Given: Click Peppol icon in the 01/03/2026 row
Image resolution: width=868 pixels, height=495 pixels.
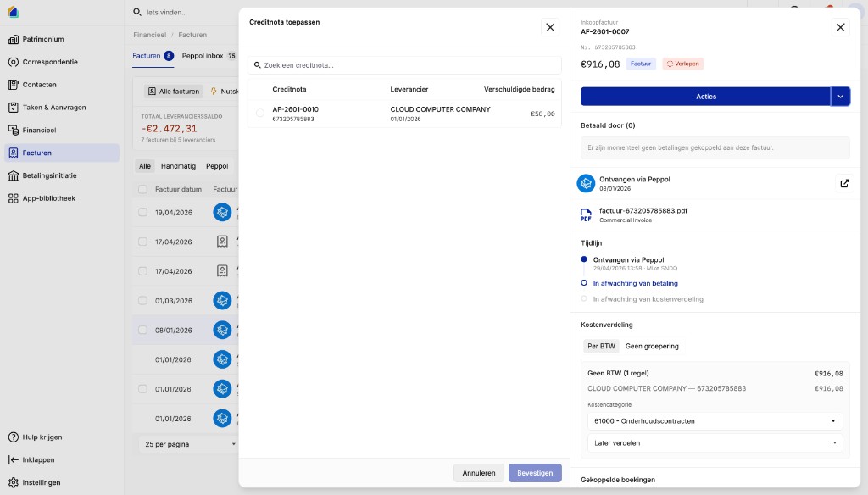Looking at the screenshot, I should (x=222, y=301).
